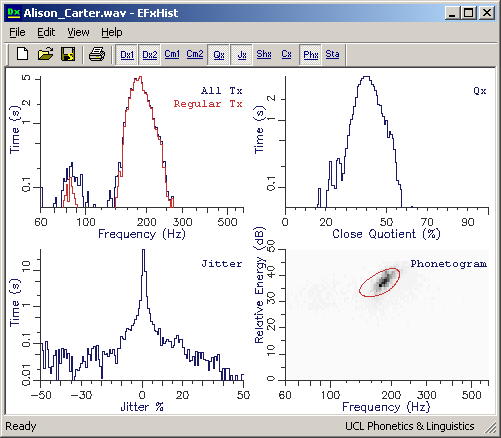Show the Sta statistics view
This screenshot has height=438, width=501.
pyautogui.click(x=332, y=54)
